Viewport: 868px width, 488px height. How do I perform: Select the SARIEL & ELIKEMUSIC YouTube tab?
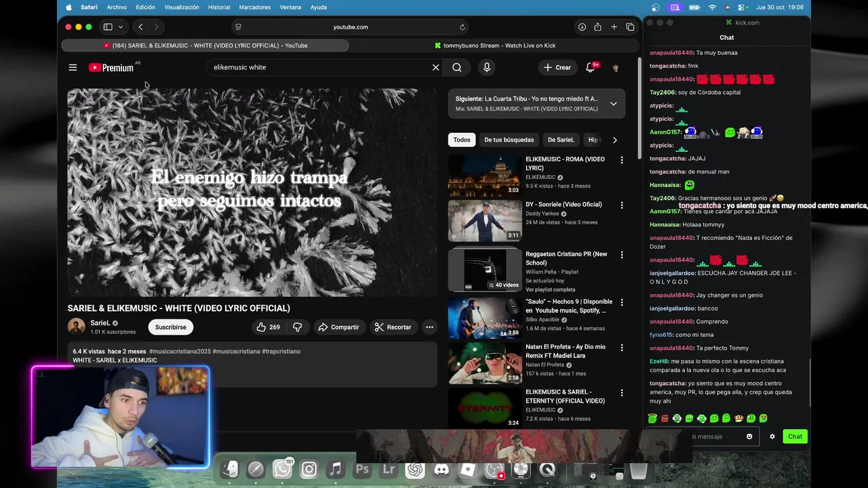click(205, 45)
